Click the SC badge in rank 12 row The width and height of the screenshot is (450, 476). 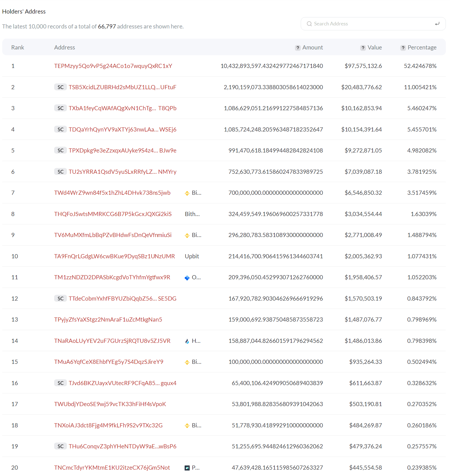click(x=61, y=299)
